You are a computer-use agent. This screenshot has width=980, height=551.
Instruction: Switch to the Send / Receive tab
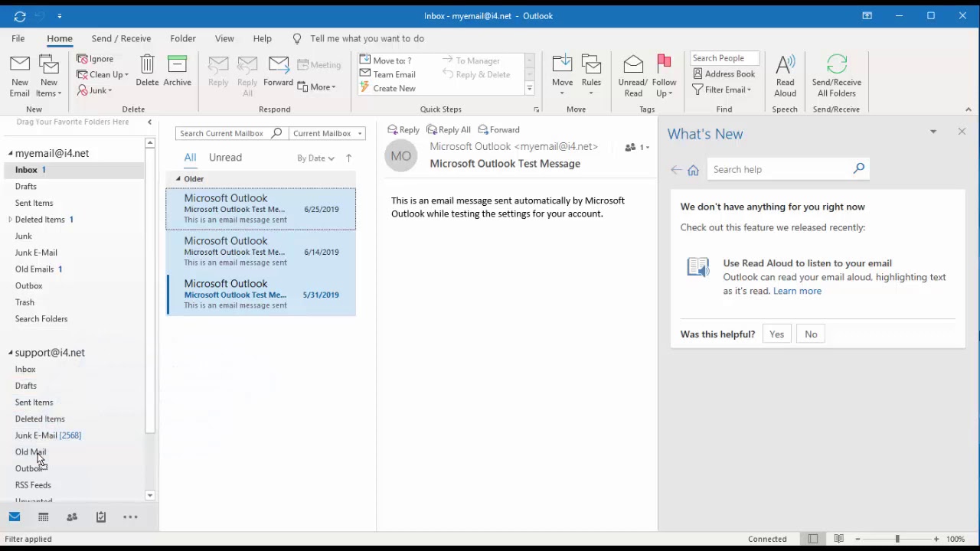(x=121, y=38)
